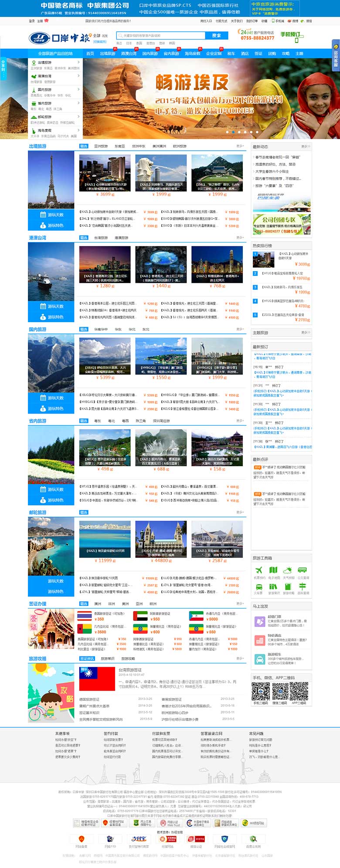Click the pink 特价酒店 hotel icon
Viewport: 340px width, 868px height.
pyautogui.click(x=260, y=640)
